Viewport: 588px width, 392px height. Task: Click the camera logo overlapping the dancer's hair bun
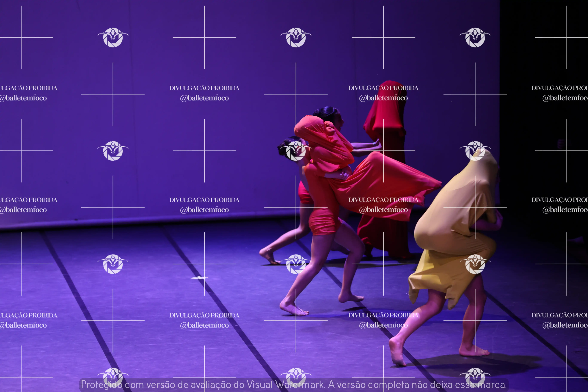click(296, 151)
